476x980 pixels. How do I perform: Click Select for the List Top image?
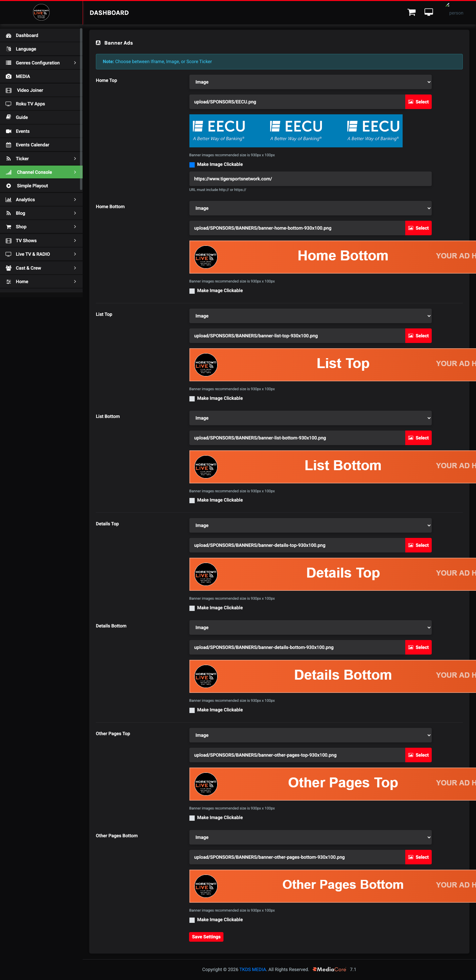click(418, 336)
